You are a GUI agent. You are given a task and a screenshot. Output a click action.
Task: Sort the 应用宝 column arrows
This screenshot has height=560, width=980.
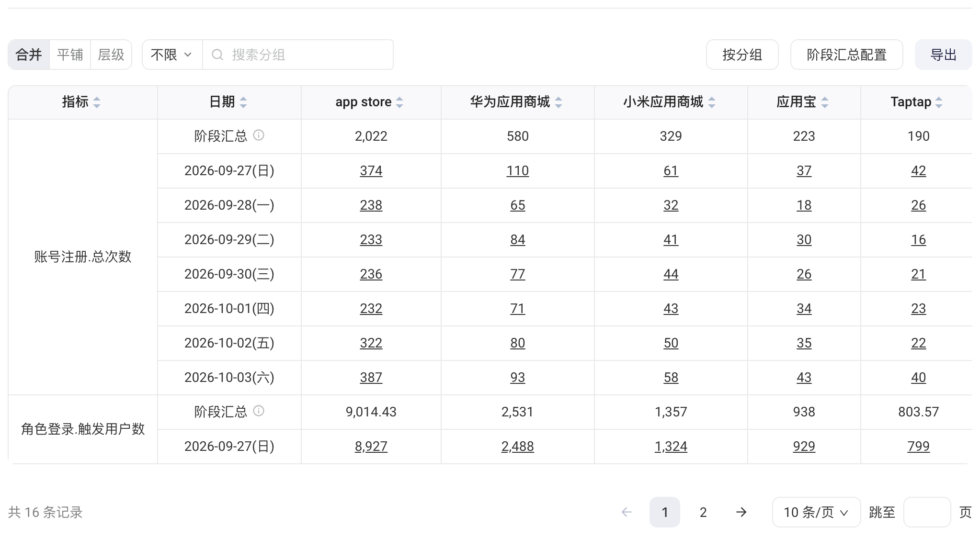(x=825, y=102)
